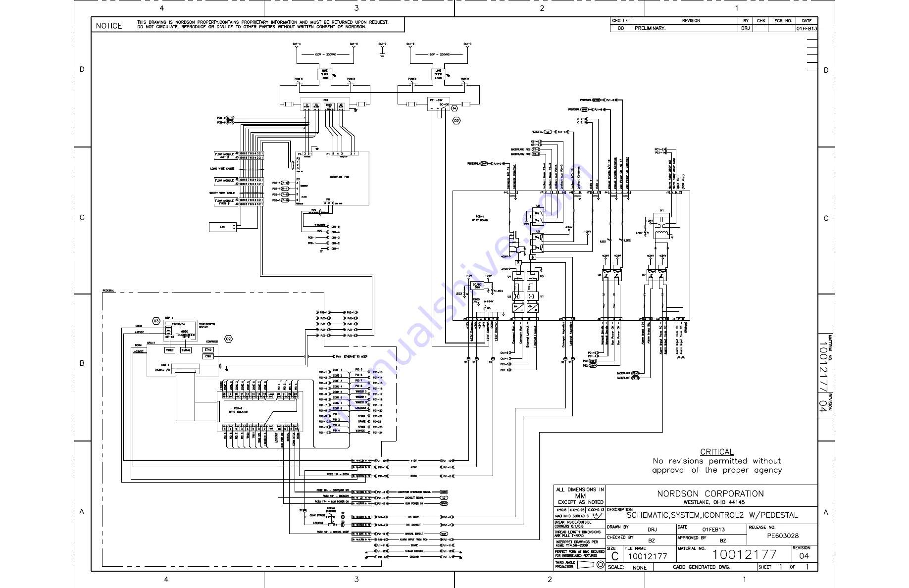Screen dimensions: 909x588
Task: Click the SCHEMATIC,SYSTEM,ICONTROL2 W/PEDESTAL description
Action: 712,515
